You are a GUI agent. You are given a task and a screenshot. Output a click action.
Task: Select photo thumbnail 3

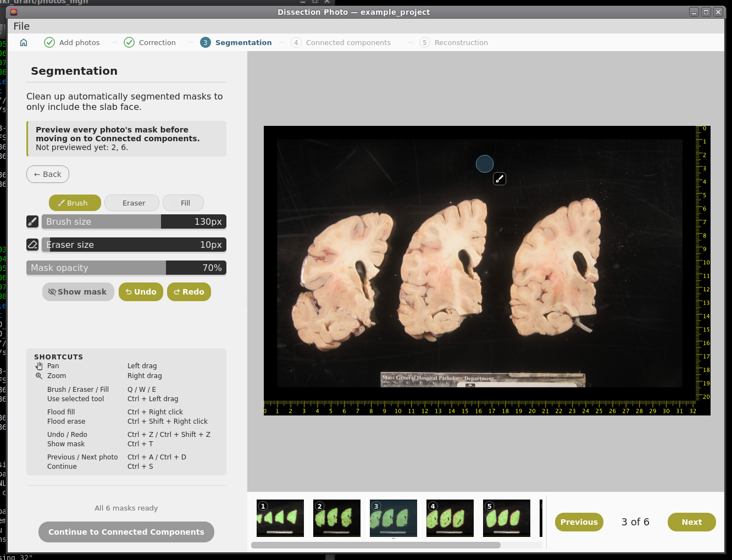pyautogui.click(x=393, y=518)
